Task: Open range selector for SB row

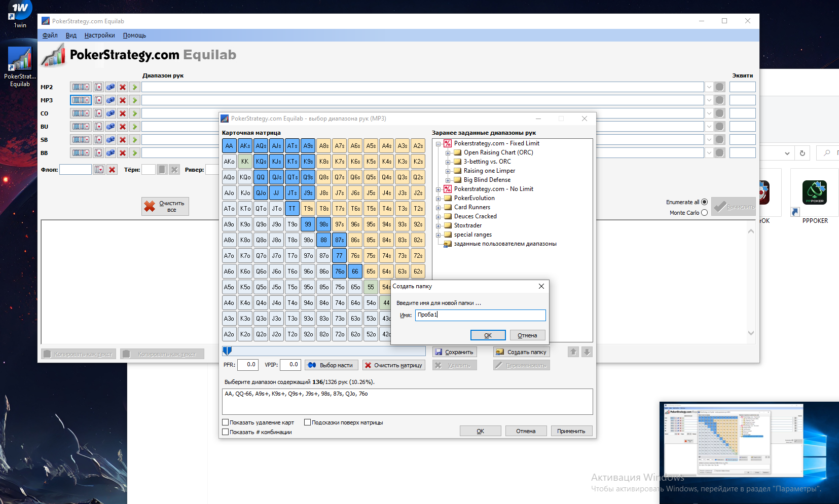Action: [81, 140]
